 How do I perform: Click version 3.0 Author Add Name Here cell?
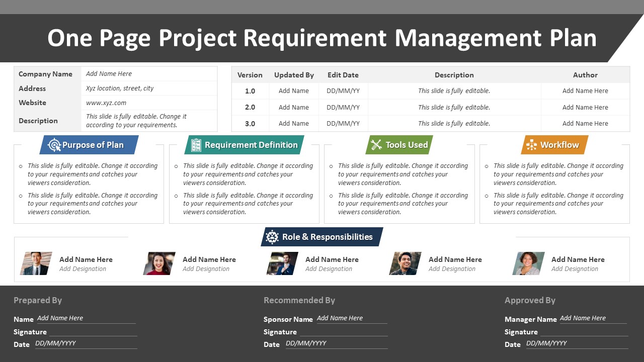click(x=585, y=124)
